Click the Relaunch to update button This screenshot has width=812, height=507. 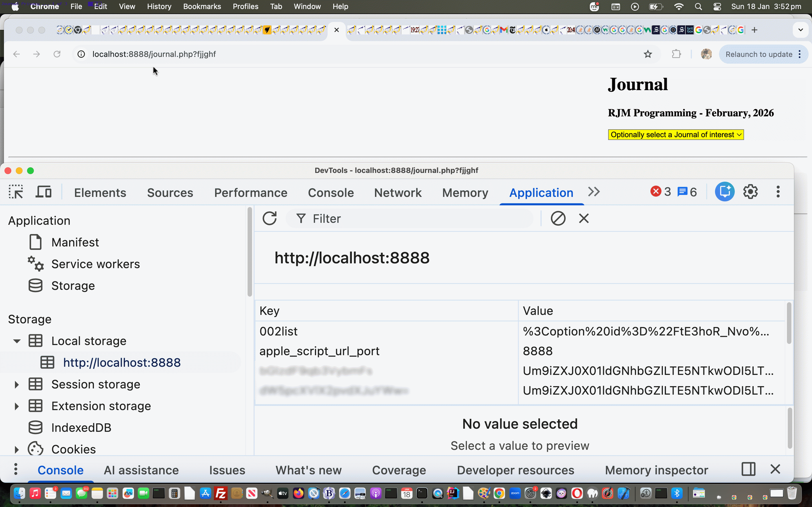759,54
